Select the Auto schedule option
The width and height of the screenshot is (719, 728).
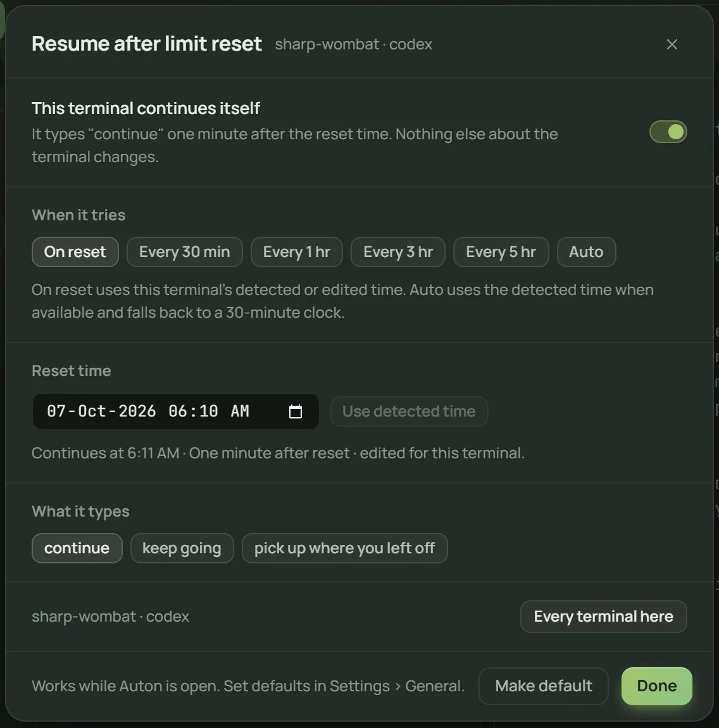pyautogui.click(x=586, y=252)
